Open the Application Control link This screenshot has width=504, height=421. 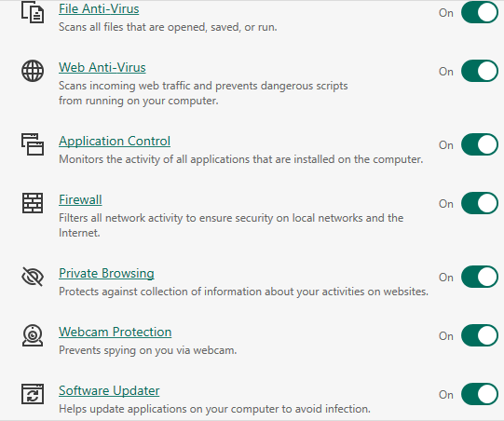115,141
